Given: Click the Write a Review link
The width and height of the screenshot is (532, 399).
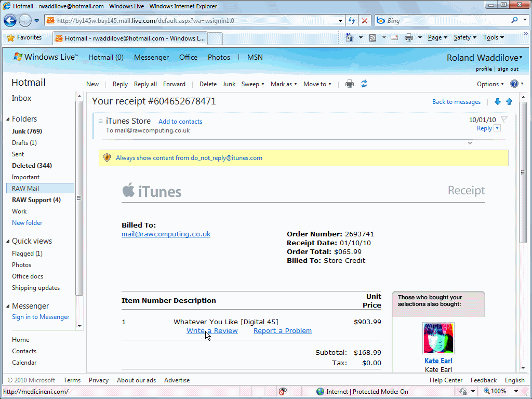Looking at the screenshot, I should (x=212, y=331).
